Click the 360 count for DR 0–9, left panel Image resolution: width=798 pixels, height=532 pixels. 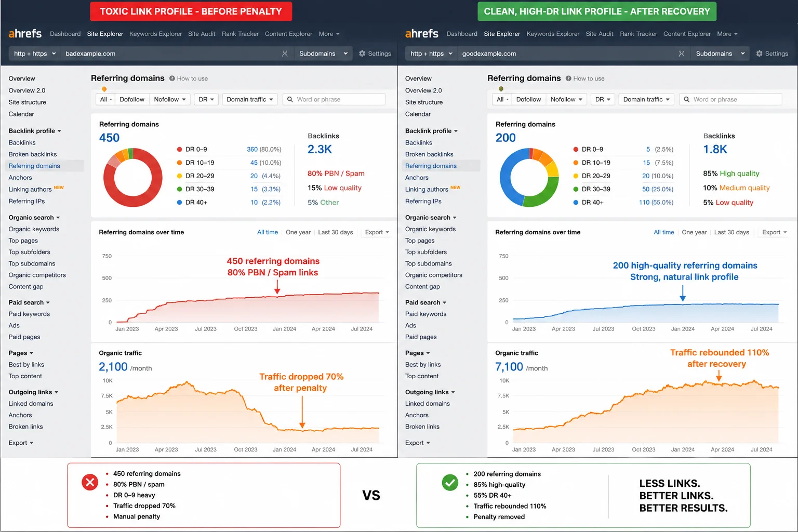tap(252, 149)
